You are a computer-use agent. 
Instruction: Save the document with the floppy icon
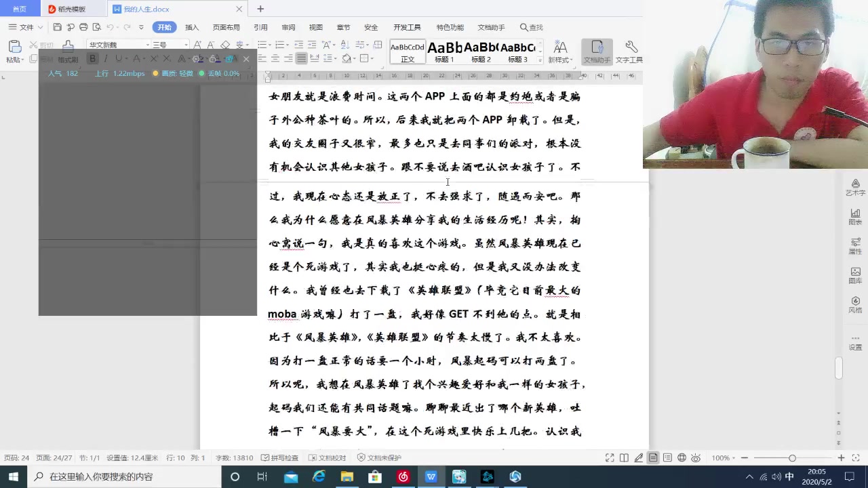[x=58, y=27]
